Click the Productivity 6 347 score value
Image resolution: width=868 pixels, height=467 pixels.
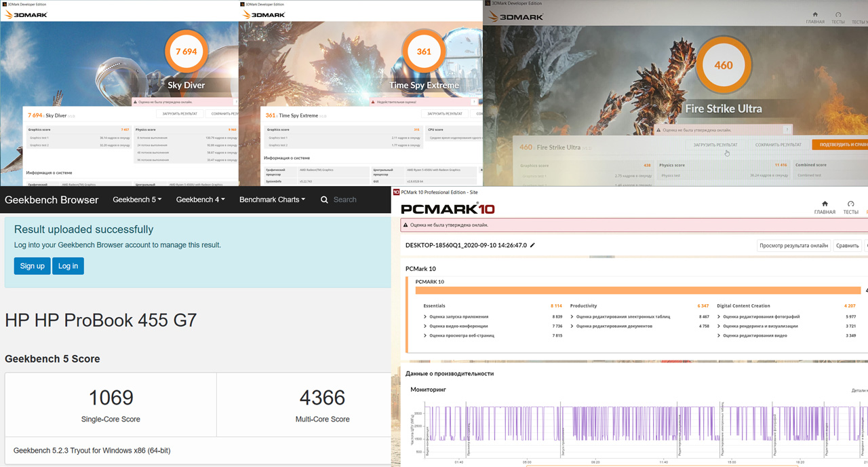(x=703, y=306)
